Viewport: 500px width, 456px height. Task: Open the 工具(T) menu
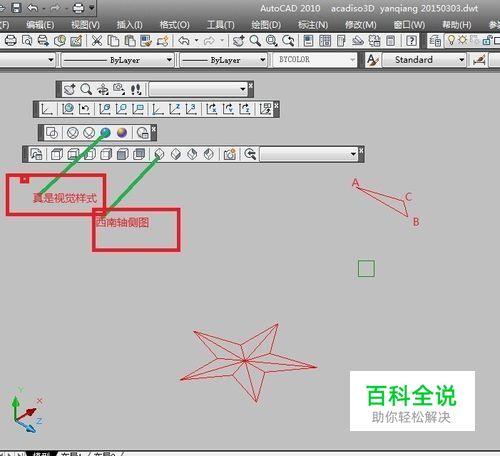pos(220,25)
